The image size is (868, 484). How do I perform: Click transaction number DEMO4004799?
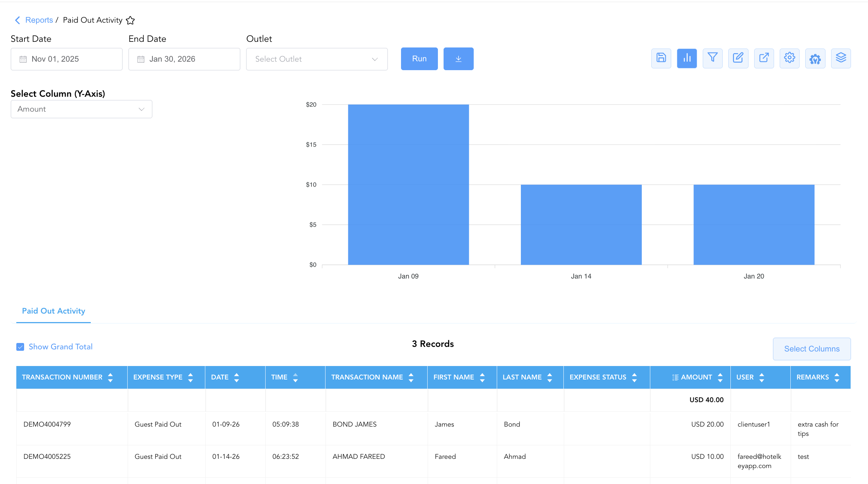[47, 424]
